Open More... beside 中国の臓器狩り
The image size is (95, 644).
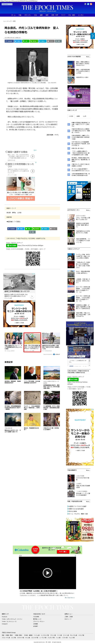(88, 470)
